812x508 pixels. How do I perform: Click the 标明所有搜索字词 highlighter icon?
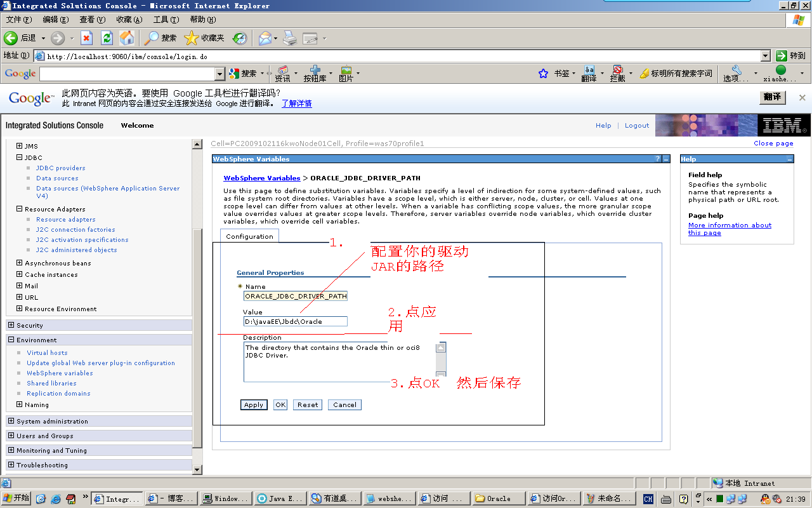tap(649, 73)
